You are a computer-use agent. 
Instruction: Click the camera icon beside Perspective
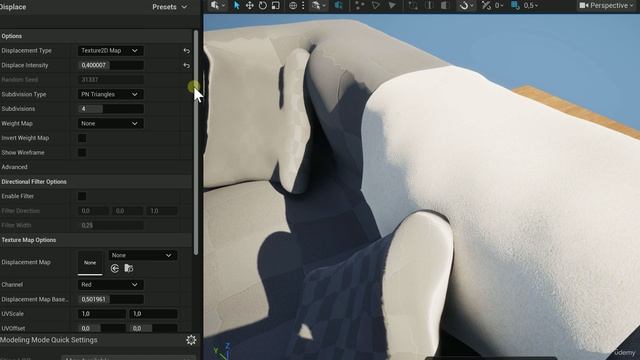tap(584, 6)
